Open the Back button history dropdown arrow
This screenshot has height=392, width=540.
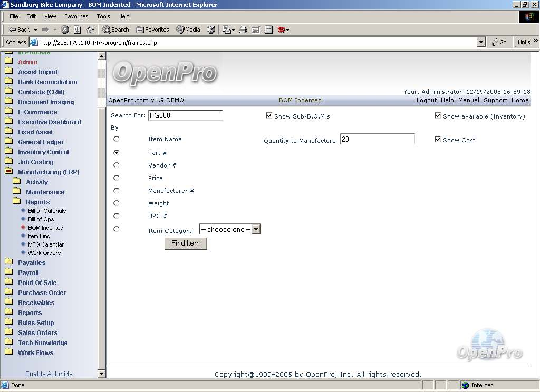[x=35, y=30]
